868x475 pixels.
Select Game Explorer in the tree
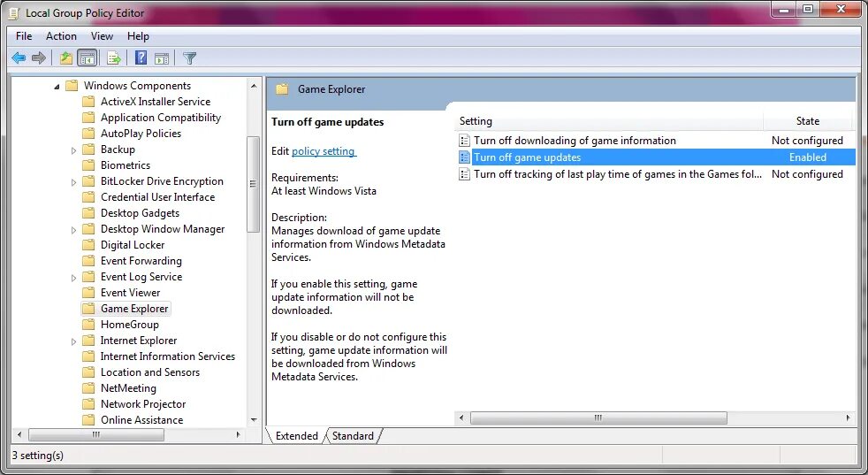[134, 309]
